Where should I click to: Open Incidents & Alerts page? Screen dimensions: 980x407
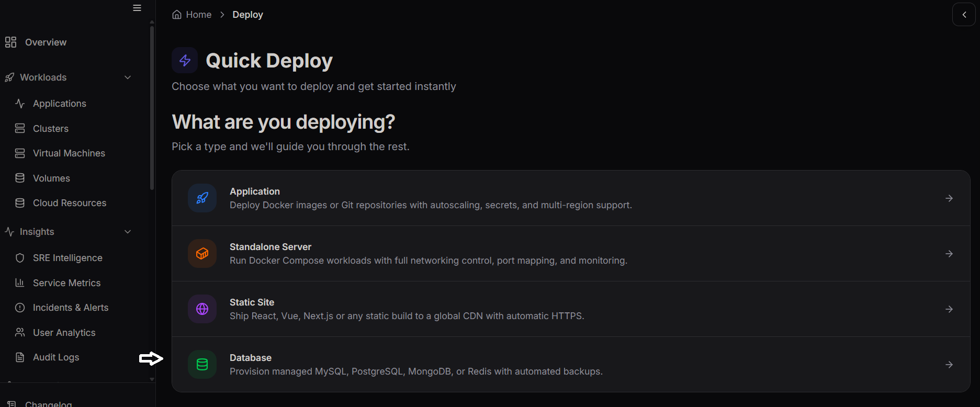71,308
